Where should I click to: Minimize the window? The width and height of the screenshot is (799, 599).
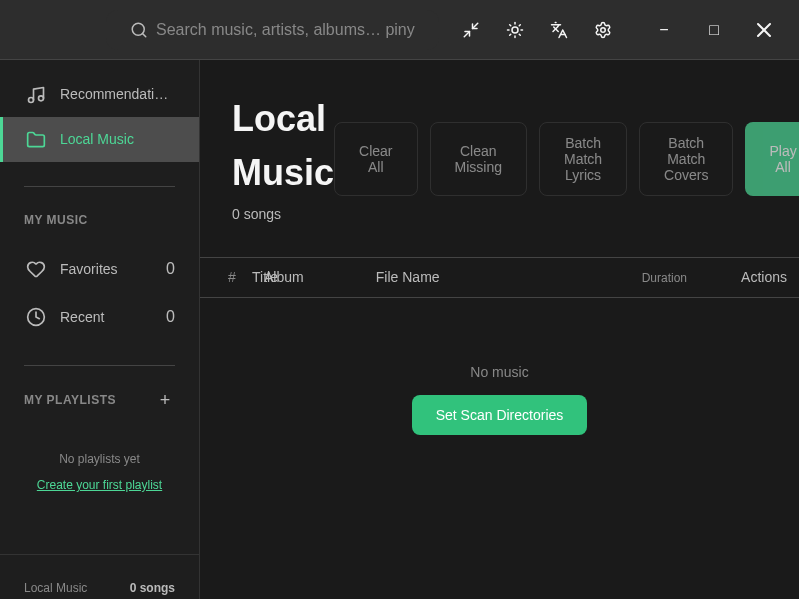coord(664,30)
